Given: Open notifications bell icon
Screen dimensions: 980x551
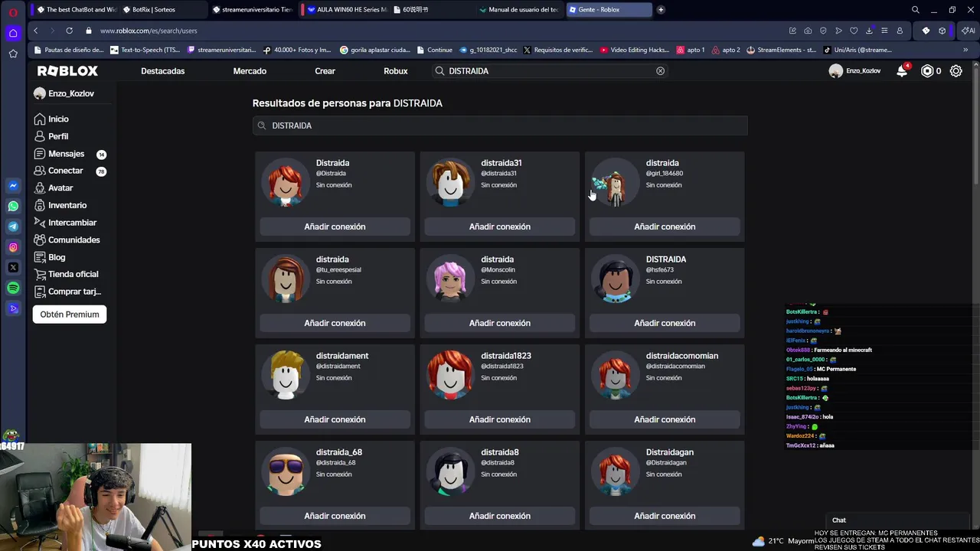Looking at the screenshot, I should 902,70.
